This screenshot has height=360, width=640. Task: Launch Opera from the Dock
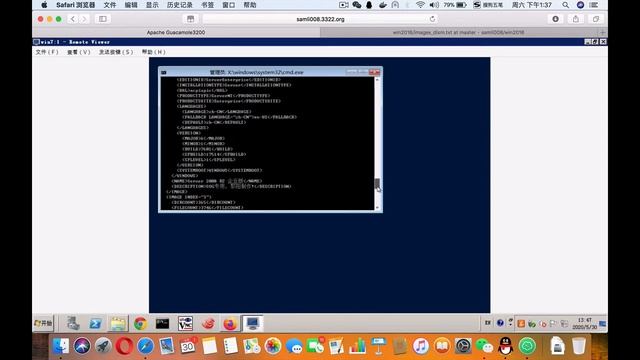tap(124, 346)
